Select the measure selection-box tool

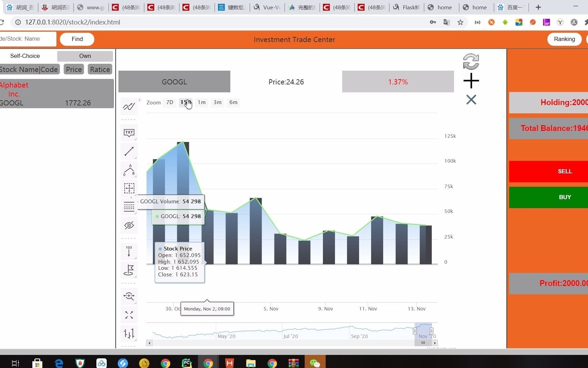(129, 188)
